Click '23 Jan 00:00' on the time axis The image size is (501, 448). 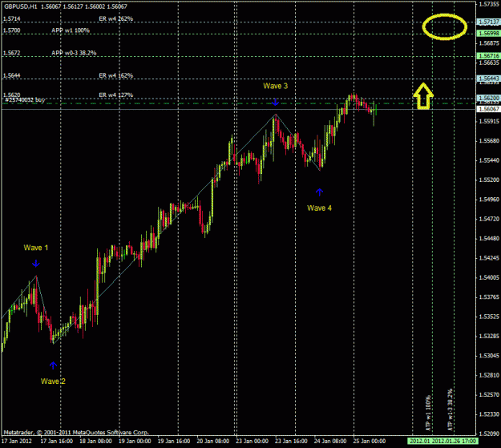[252, 441]
